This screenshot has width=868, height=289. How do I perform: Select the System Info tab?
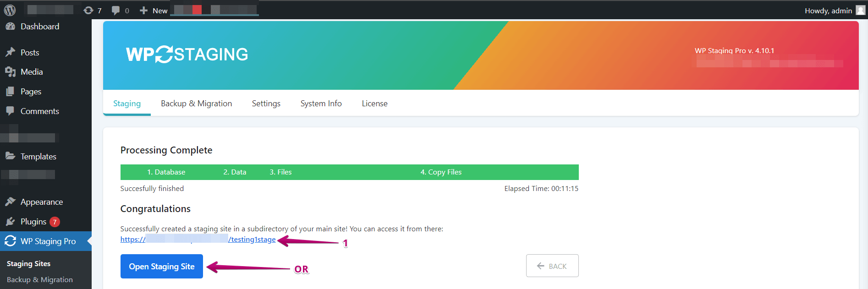click(x=321, y=104)
